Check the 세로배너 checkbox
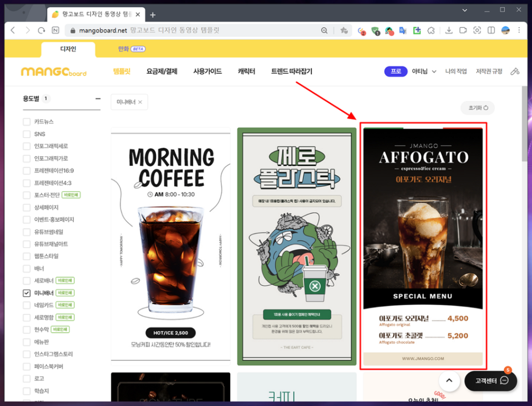Image resolution: width=532 pixels, height=406 pixels. [x=26, y=281]
